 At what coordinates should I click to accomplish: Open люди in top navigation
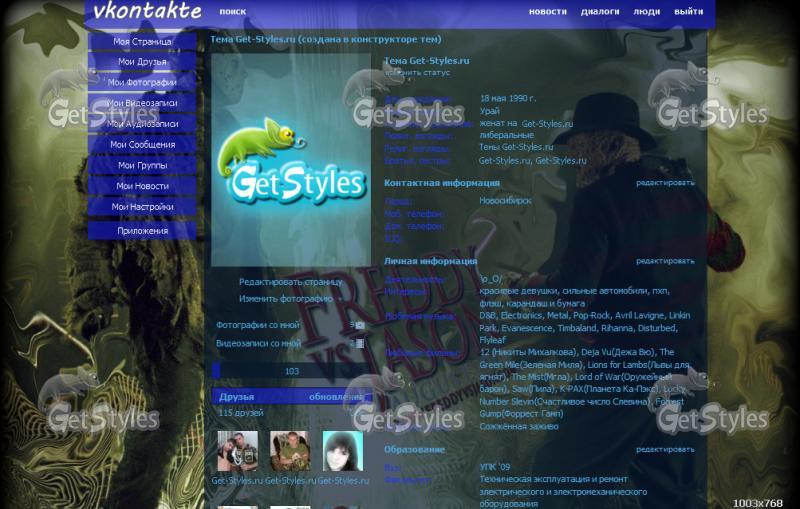[x=646, y=11]
